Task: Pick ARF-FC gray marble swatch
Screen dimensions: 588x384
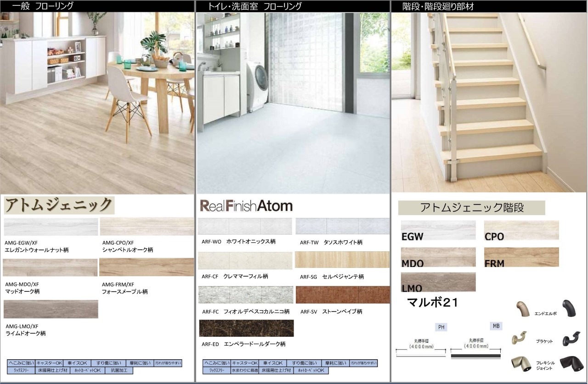Action: (246, 295)
